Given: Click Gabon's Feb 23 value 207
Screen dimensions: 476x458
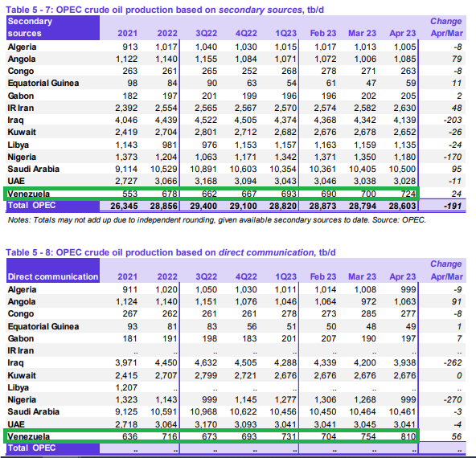Looking at the screenshot, I should point(329,339).
